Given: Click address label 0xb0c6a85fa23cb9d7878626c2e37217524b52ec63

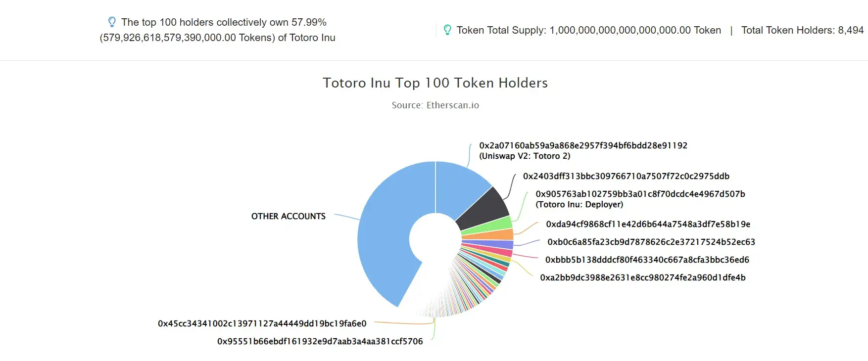Looking at the screenshot, I should (651, 242).
